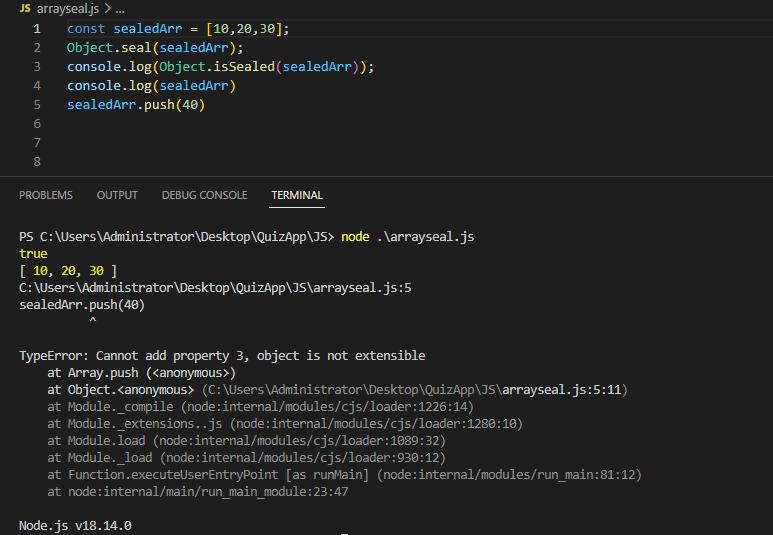
Task: Open the DEBUG CONSOLE tab
Action: click(205, 195)
